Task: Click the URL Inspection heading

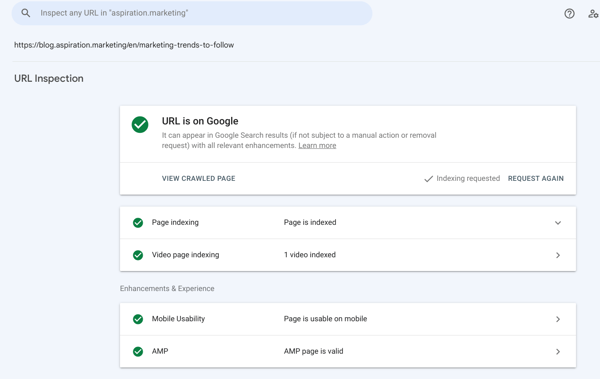Action: (x=49, y=78)
